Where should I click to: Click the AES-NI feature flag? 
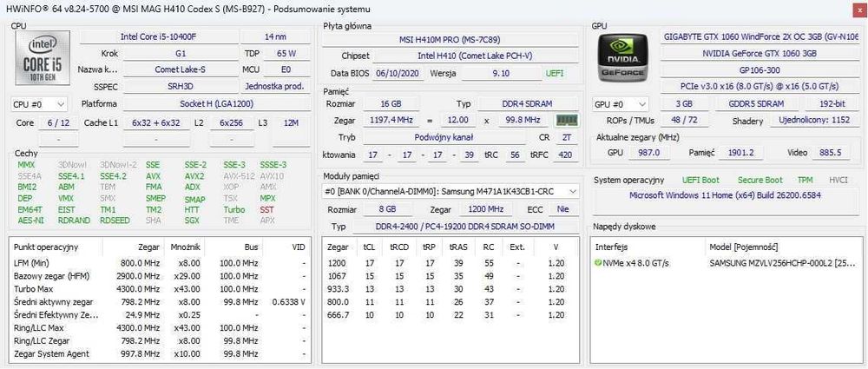[31, 221]
